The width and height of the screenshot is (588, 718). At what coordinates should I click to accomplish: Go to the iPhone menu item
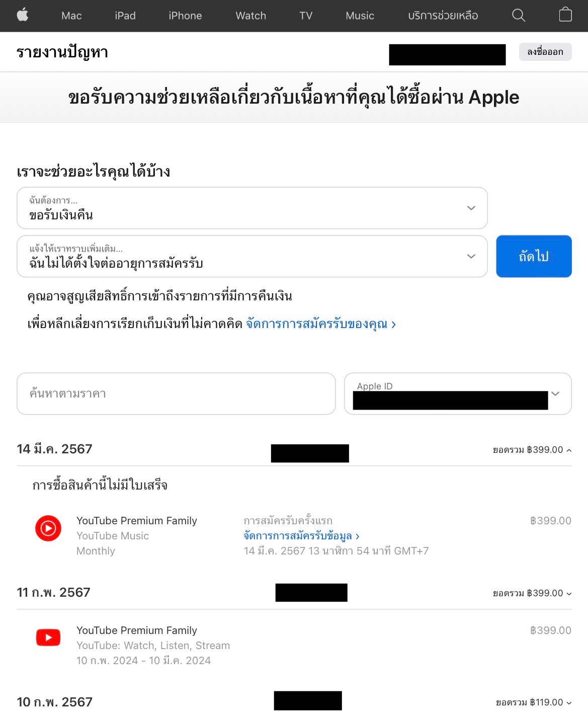coord(185,16)
